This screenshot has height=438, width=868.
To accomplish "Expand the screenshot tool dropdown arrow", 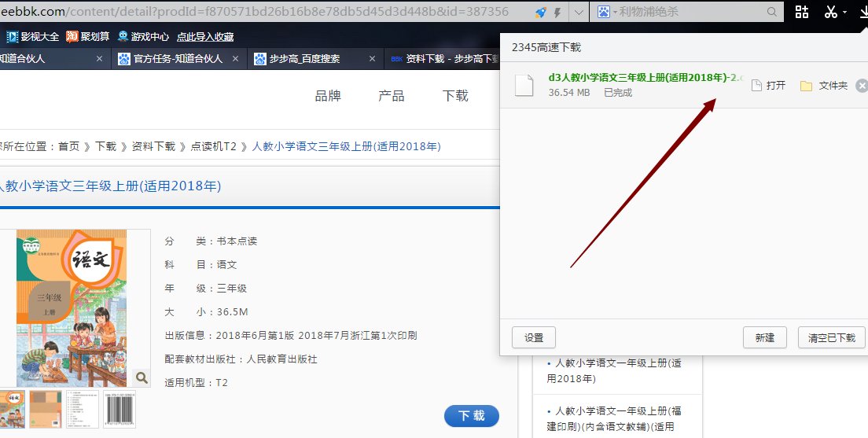I will point(844,12).
